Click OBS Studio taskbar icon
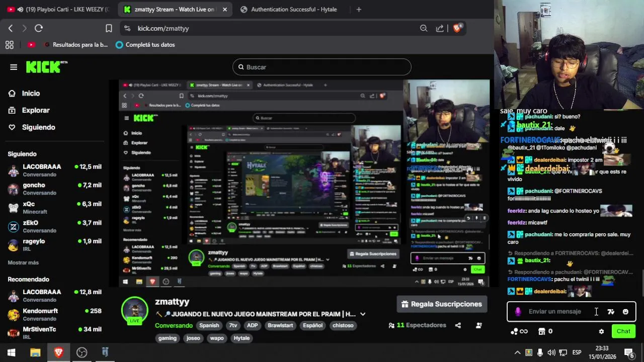 82,352
